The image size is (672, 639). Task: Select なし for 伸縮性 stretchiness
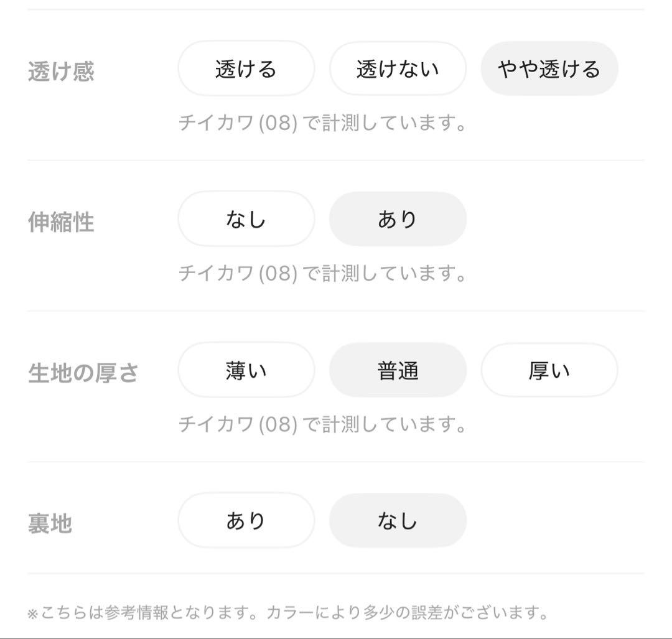[x=246, y=219]
